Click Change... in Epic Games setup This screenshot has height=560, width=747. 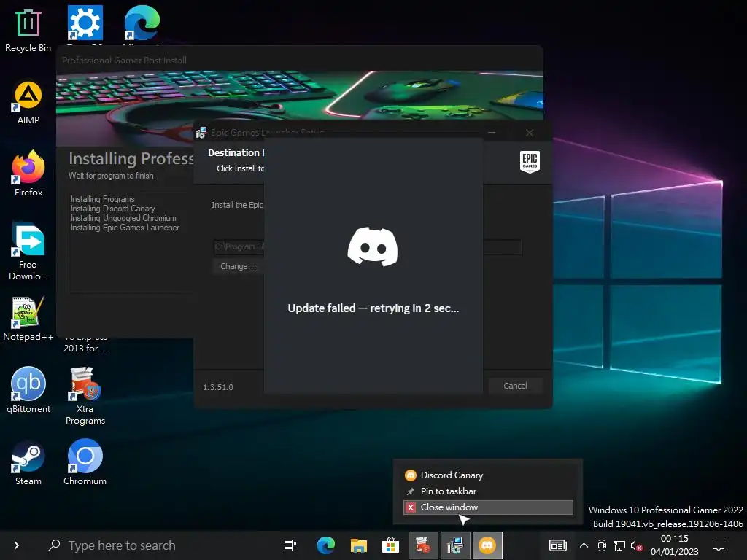tap(239, 266)
